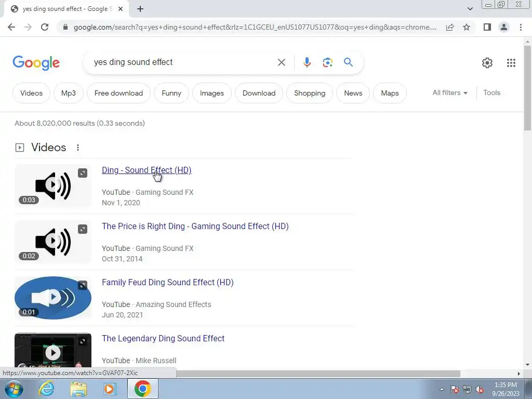Open Windows Explorer folder on taskbar
The image size is (532, 399).
pos(78,389)
